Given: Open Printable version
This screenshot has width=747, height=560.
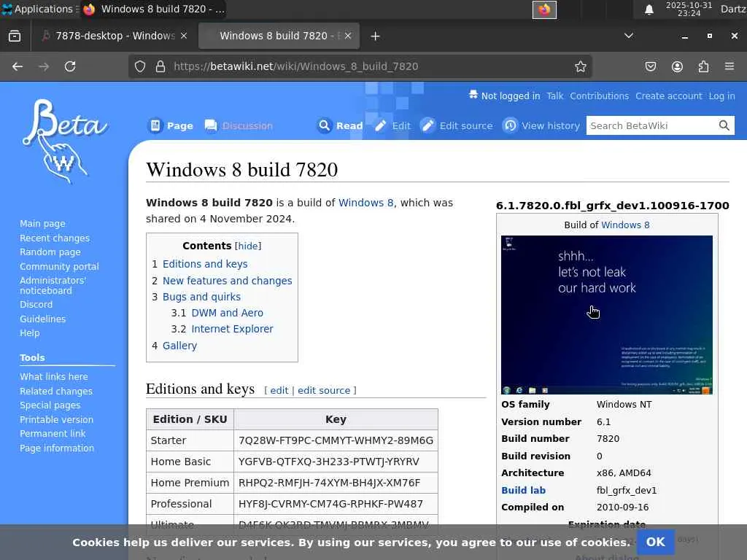Looking at the screenshot, I should point(57,419).
